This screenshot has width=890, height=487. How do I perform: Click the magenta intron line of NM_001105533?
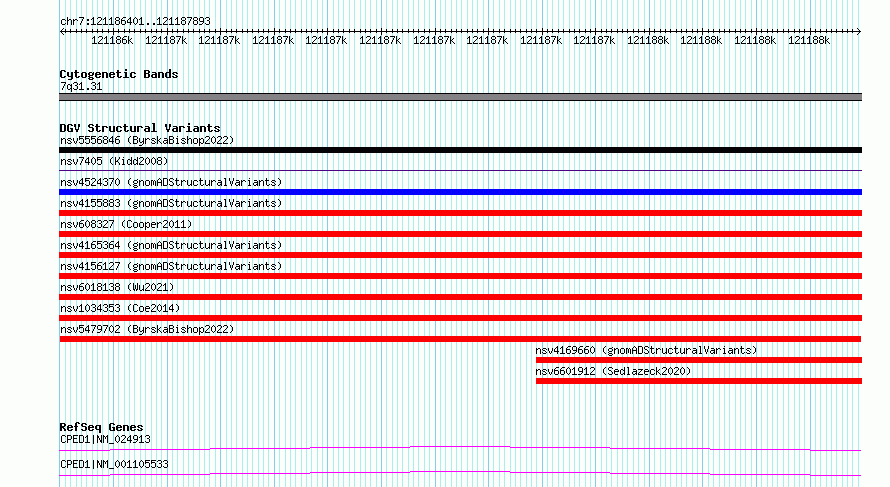(460, 473)
